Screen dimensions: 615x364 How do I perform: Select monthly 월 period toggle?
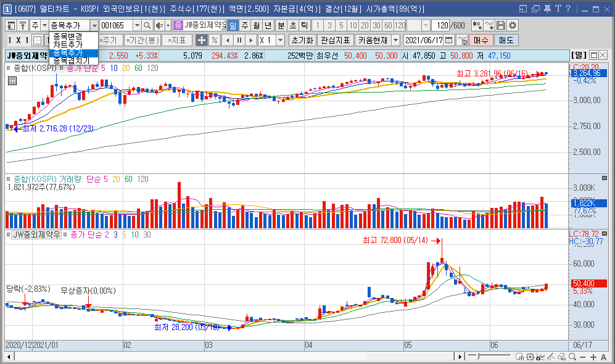point(256,25)
